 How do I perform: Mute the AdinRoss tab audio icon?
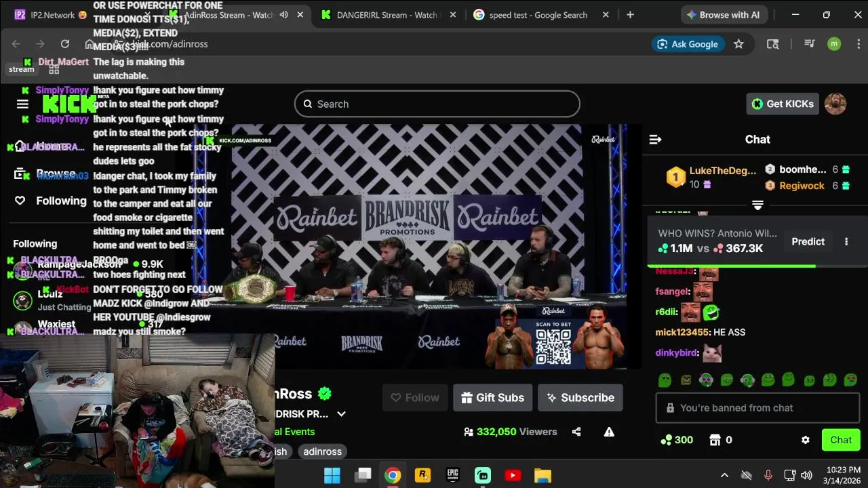[x=284, y=15]
